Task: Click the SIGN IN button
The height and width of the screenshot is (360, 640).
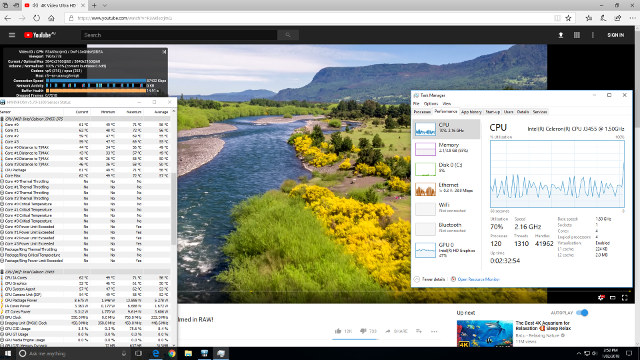Action: pos(616,35)
